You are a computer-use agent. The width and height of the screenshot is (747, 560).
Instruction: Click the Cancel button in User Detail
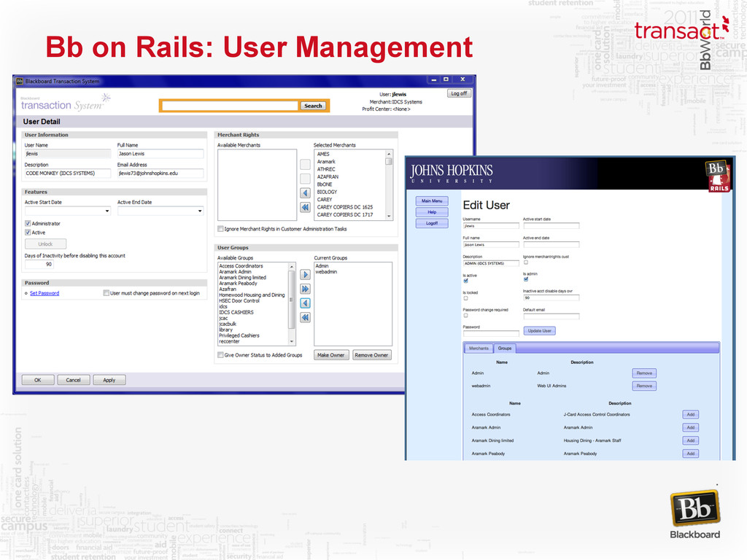pos(74,380)
